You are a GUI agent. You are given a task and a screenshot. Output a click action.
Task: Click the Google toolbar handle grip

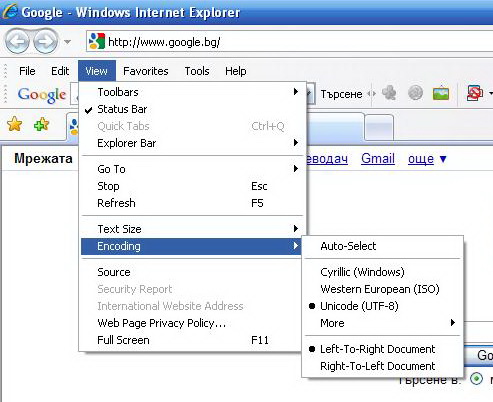tap(5, 94)
